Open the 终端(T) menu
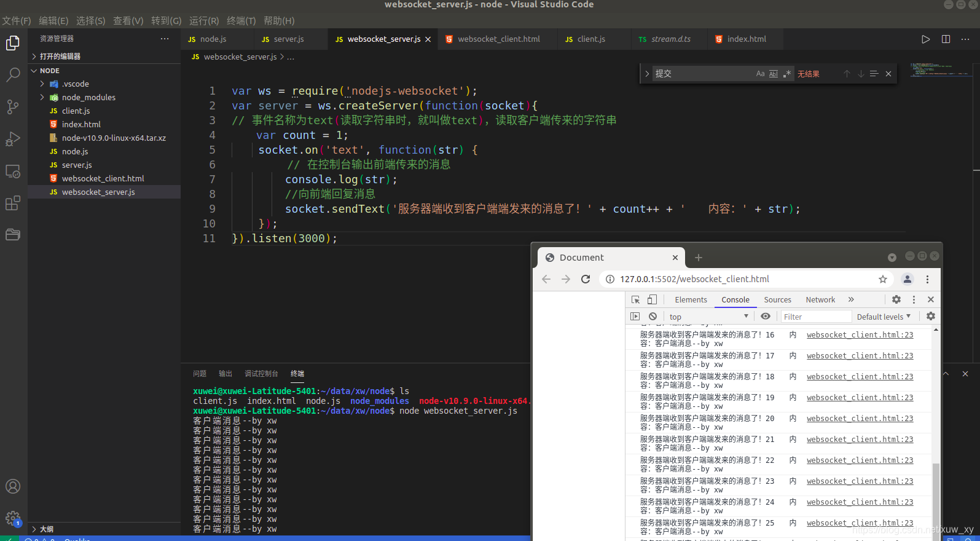The image size is (980, 541). point(241,21)
